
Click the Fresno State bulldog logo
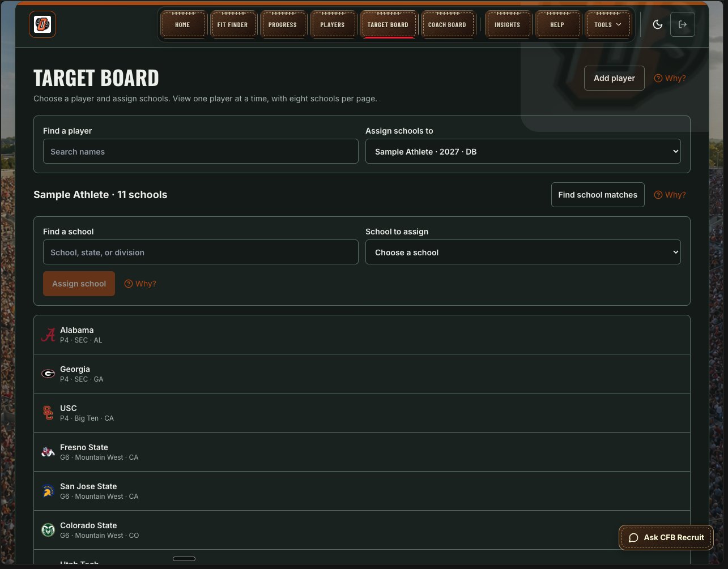[48, 452]
